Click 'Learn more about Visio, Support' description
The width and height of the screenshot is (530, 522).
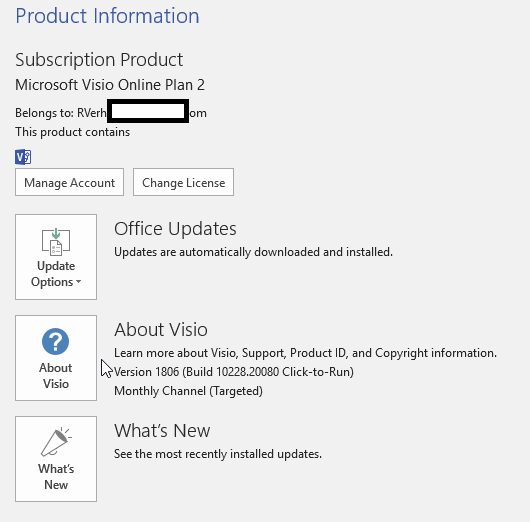pyautogui.click(x=305, y=353)
